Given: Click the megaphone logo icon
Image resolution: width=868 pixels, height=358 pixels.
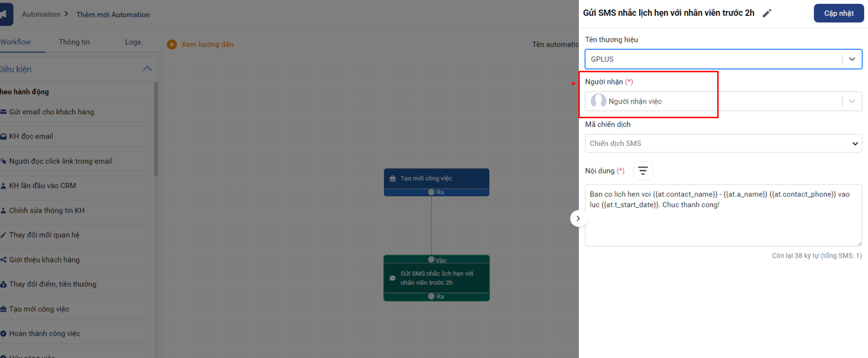Looking at the screenshot, I should pos(4,14).
